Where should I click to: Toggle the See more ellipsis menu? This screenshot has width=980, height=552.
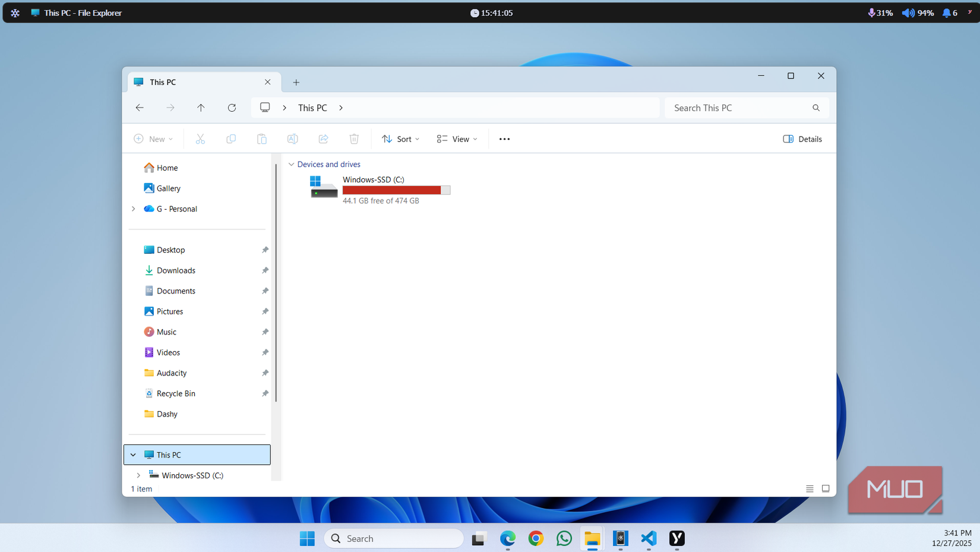(504, 138)
